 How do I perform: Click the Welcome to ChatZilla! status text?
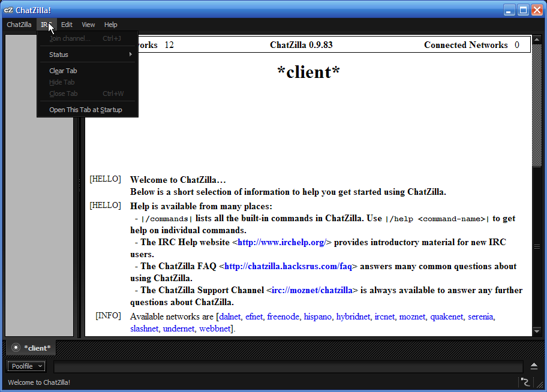tap(39, 382)
